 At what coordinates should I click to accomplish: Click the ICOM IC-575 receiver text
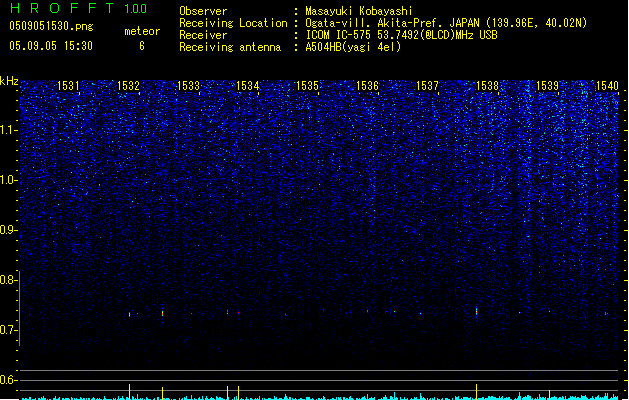[x=401, y=35]
